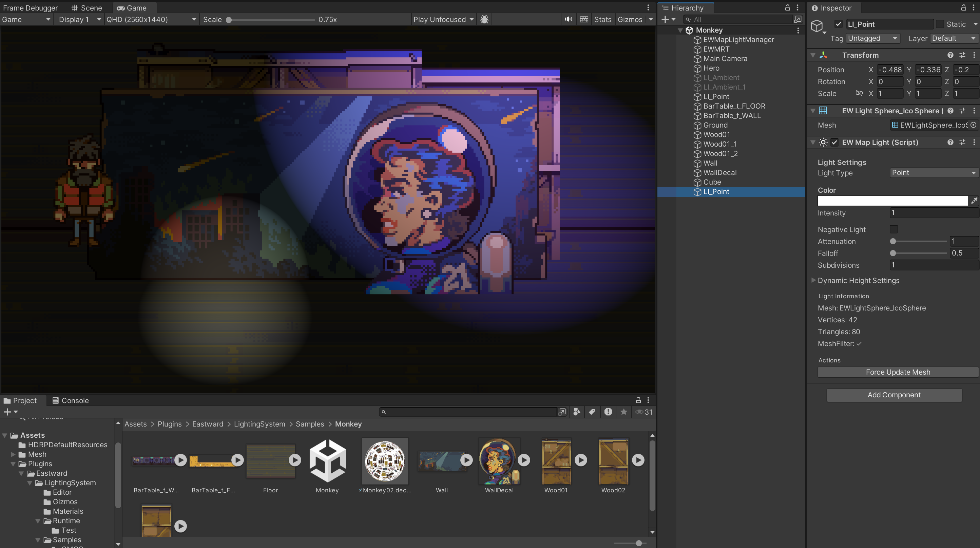Click the Add Component button
980x548 pixels.
893,395
